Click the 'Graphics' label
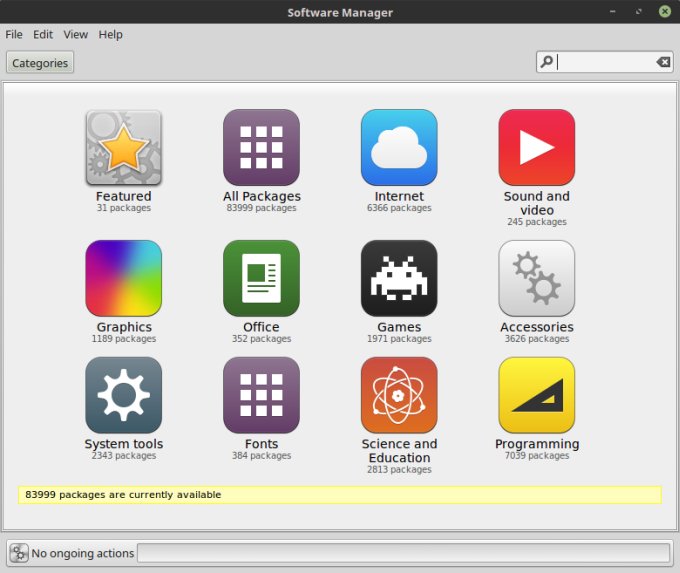This screenshot has height=573, width=680. [124, 327]
